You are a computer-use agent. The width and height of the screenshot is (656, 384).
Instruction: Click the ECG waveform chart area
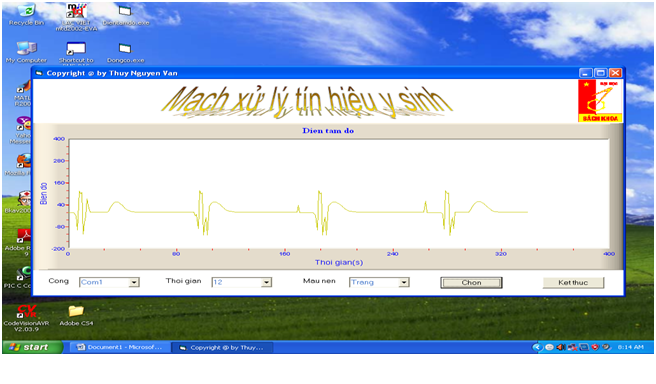tap(339, 193)
